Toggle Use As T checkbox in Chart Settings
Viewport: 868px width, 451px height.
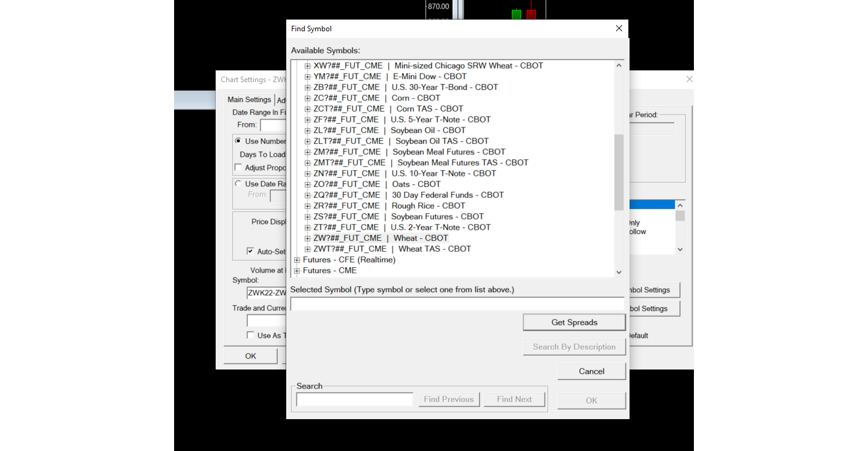click(250, 335)
